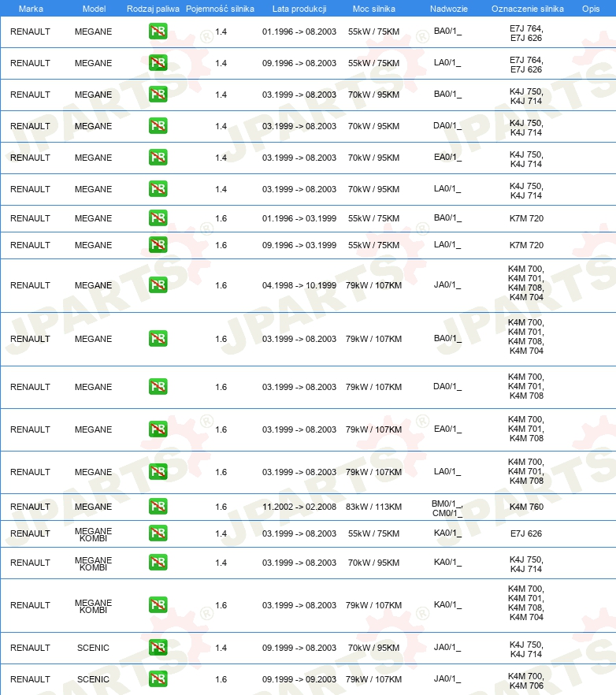
Task: Select the date range 04.1998 -> 10.1999
Action: point(299,285)
